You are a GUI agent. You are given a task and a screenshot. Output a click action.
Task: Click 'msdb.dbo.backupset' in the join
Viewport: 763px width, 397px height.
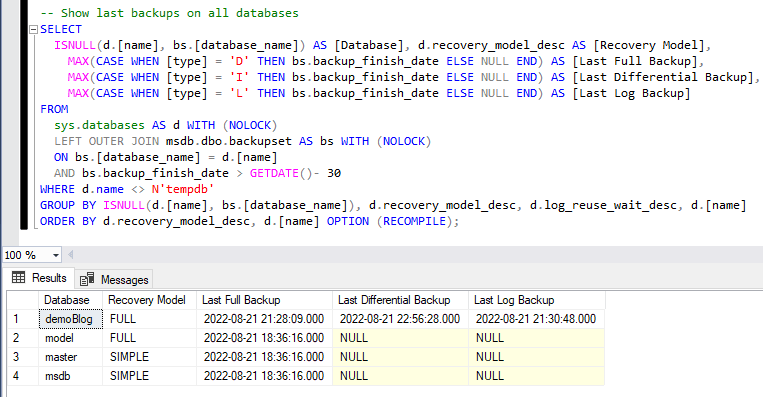click(229, 142)
